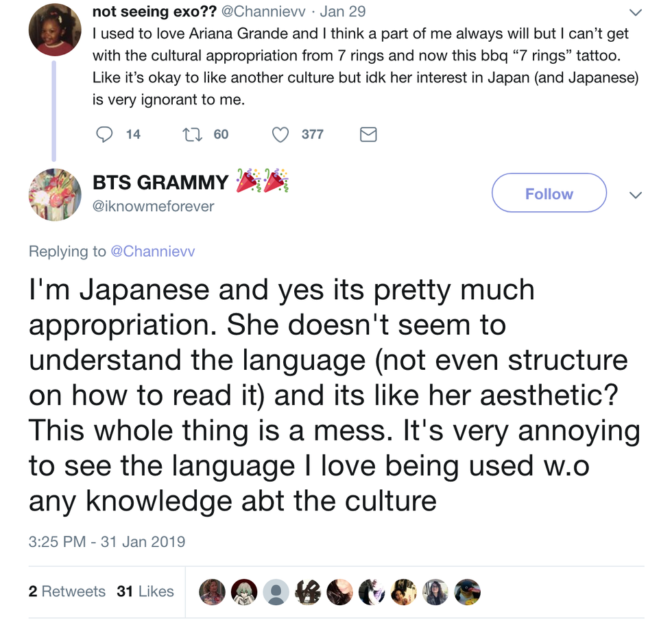Click the first liker avatar in the row
This screenshot has width=672, height=623.
212,591
